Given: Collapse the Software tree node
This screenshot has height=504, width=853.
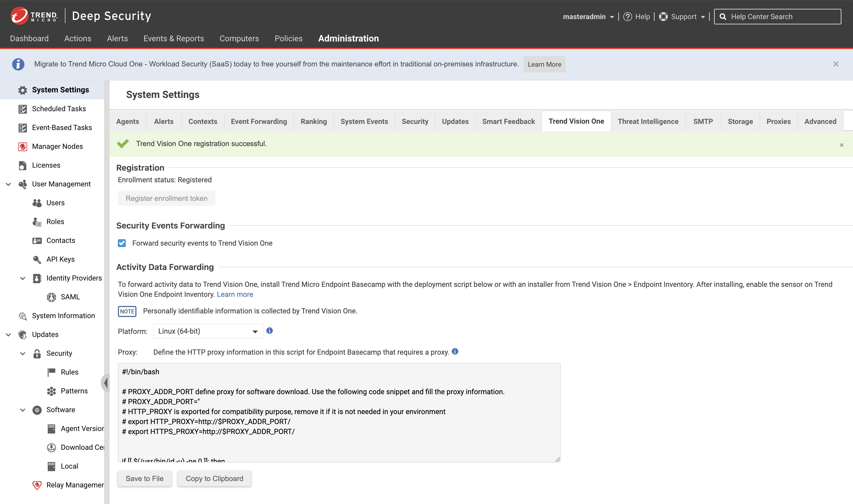Looking at the screenshot, I should coord(23,410).
